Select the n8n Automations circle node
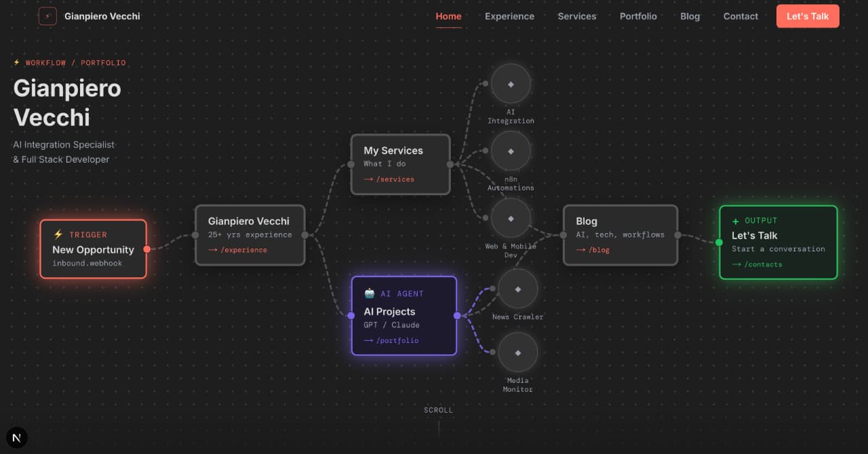Screen dimensions: 868x454 [511, 150]
